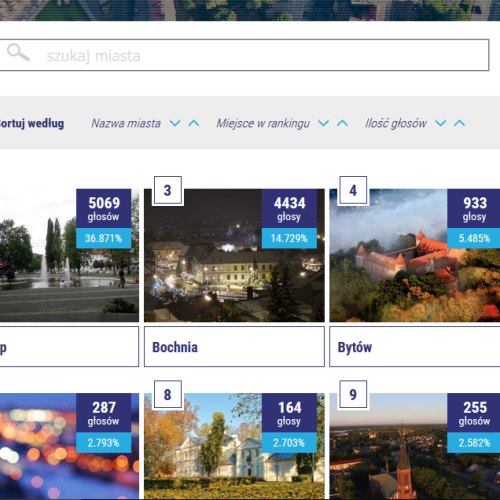
Task: Sort Ilość głosów descending down chevron
Action: tap(441, 123)
